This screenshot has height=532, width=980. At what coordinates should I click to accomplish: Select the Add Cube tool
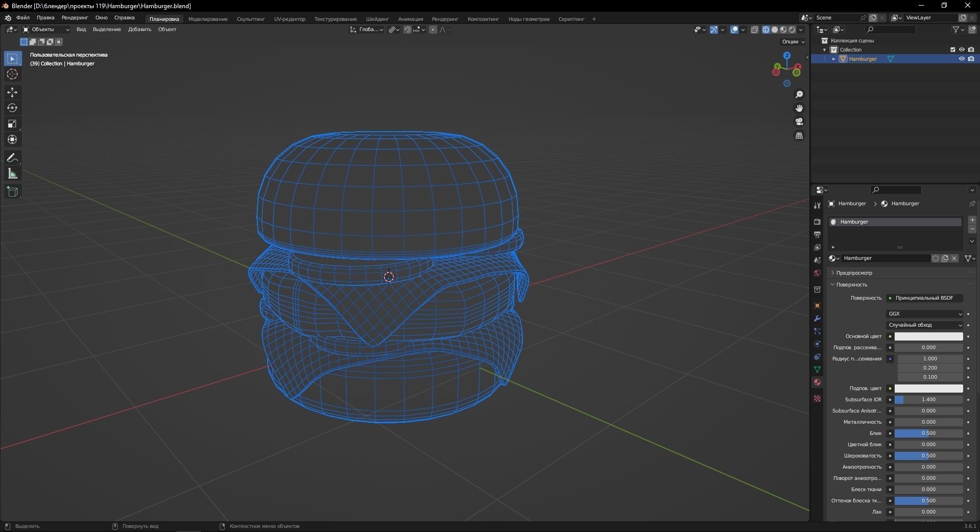coord(12,192)
